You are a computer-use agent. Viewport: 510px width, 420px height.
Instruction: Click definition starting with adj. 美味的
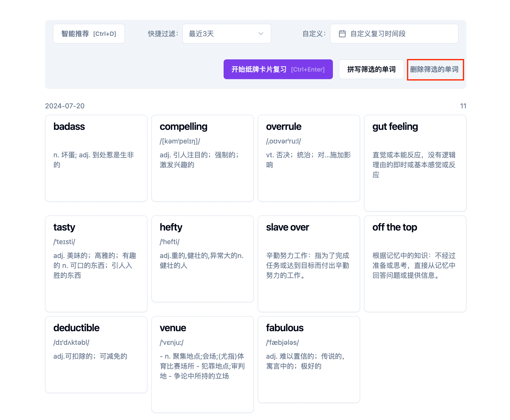tap(95, 265)
